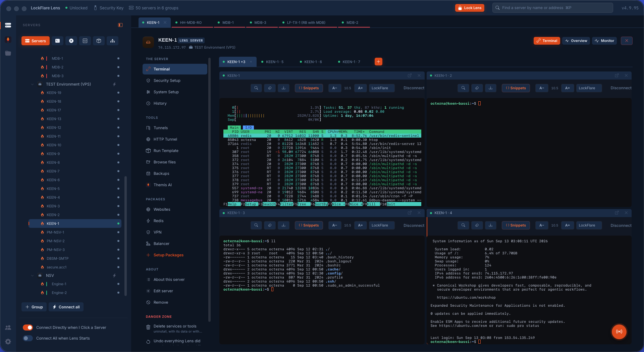Viewport: 644px width, 352px height.
Task: Pop out the KEEN-1 · 2 terminal pane
Action: [616, 76]
